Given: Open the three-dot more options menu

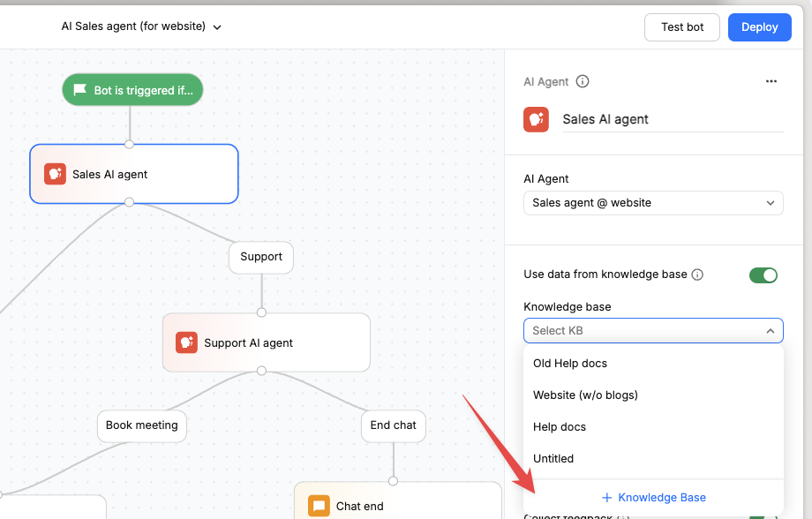Looking at the screenshot, I should click(x=771, y=81).
